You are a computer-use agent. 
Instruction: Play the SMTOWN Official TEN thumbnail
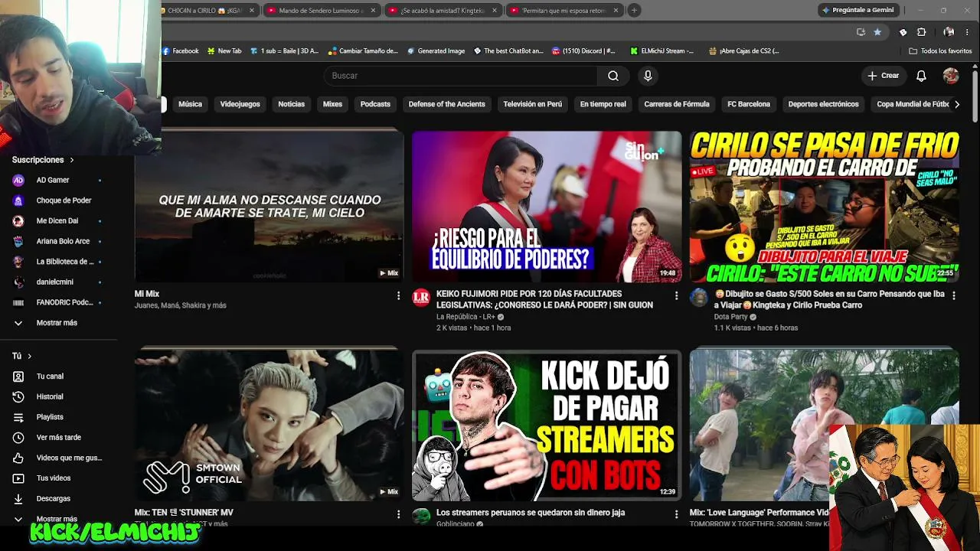(269, 425)
